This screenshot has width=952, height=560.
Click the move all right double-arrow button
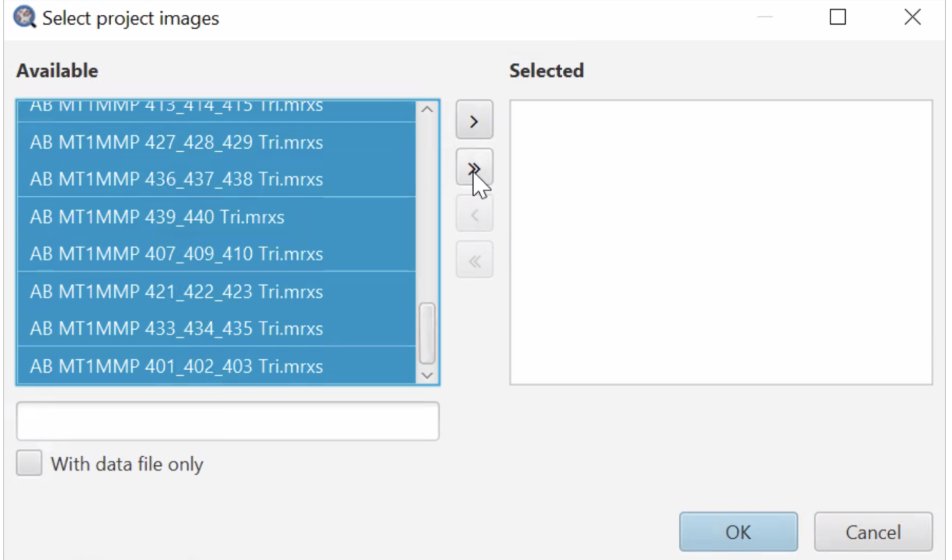[474, 168]
